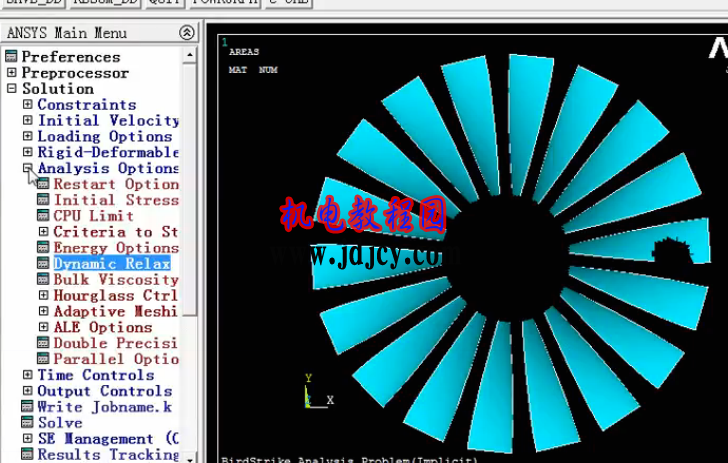Click the Write Jobname.k dialog icon
728x463 pixels.
(27, 406)
